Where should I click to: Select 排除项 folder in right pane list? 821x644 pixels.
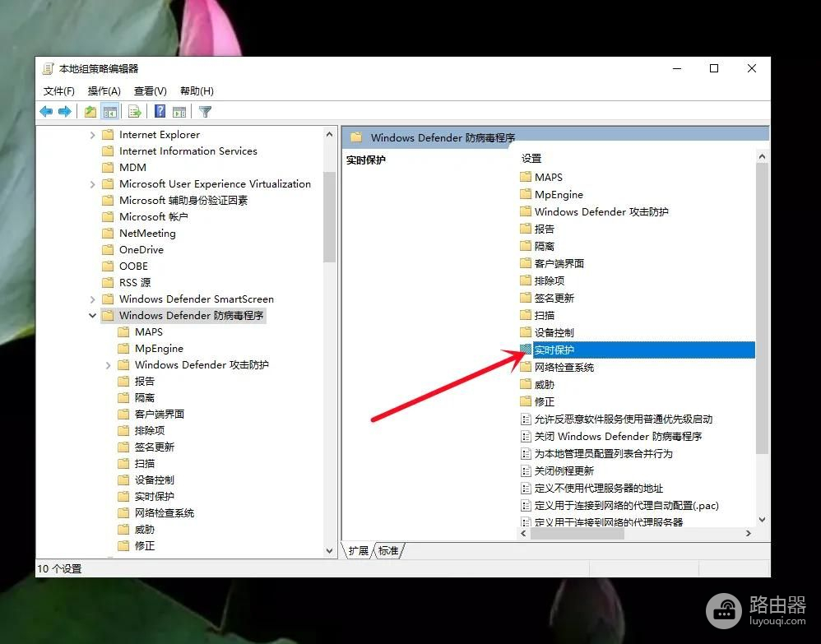coord(550,280)
